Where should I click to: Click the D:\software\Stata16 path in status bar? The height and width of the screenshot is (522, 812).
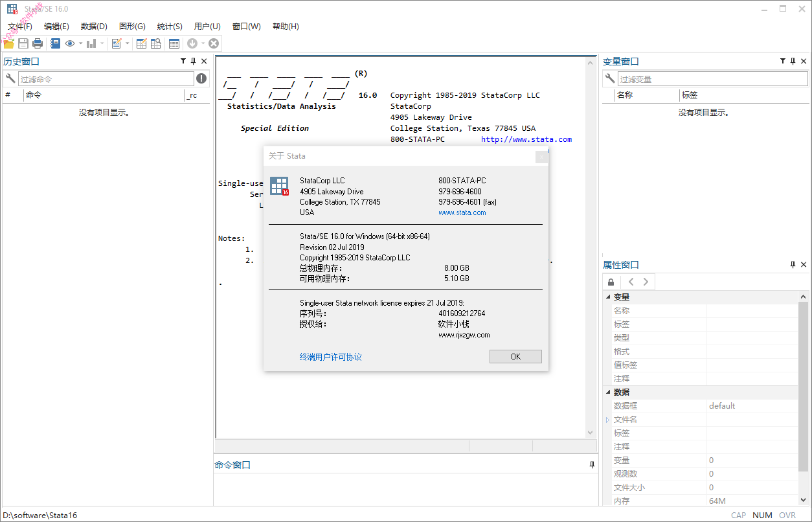tap(40, 516)
